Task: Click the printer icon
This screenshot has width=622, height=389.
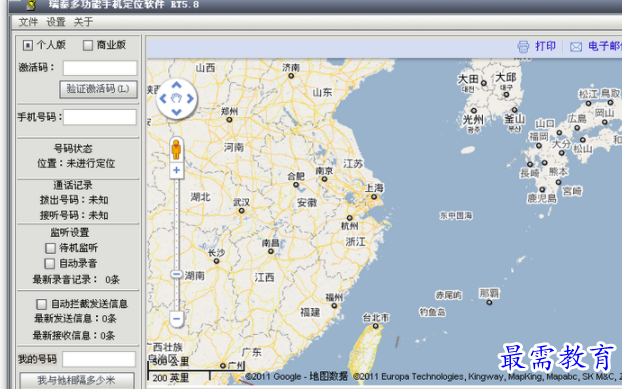Action: pos(523,47)
